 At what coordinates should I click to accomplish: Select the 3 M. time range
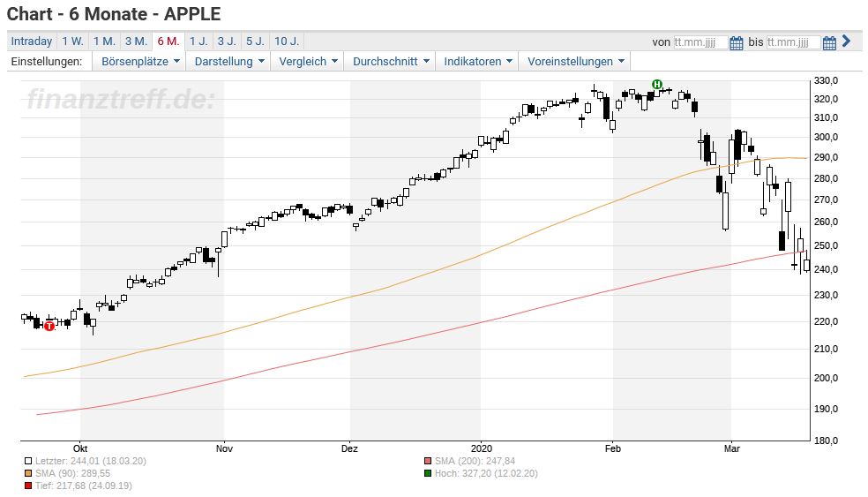tap(136, 41)
